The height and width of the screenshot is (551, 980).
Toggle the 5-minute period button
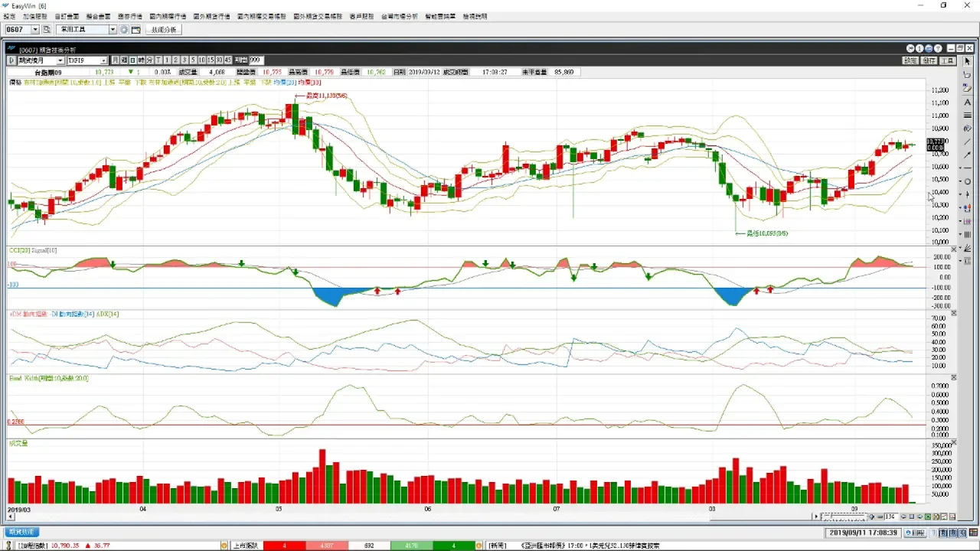click(193, 60)
